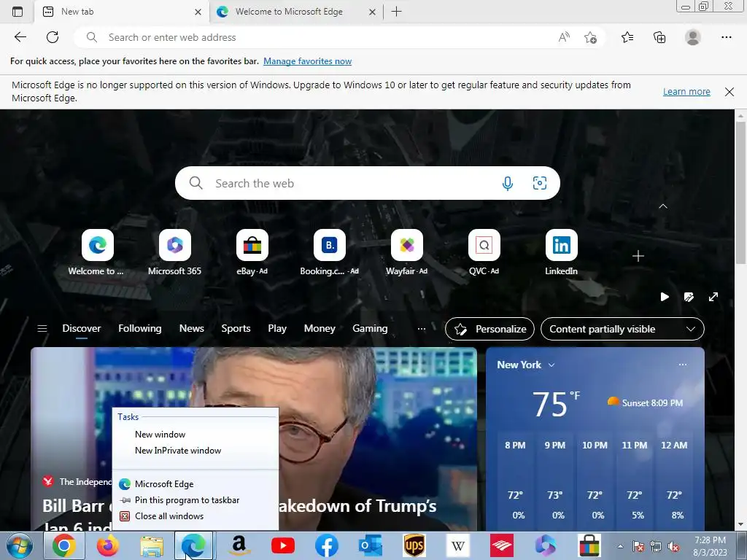Show more feed categories ellipsis
The image size is (747, 560).
point(421,329)
